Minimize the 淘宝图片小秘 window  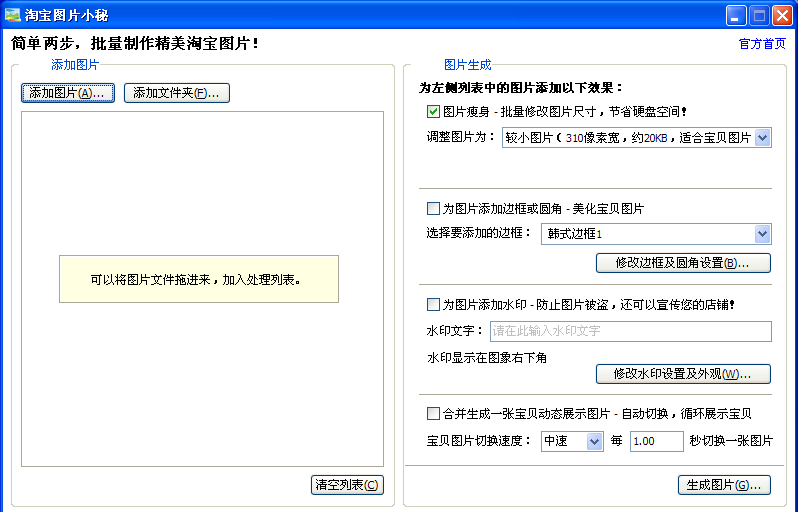(736, 16)
